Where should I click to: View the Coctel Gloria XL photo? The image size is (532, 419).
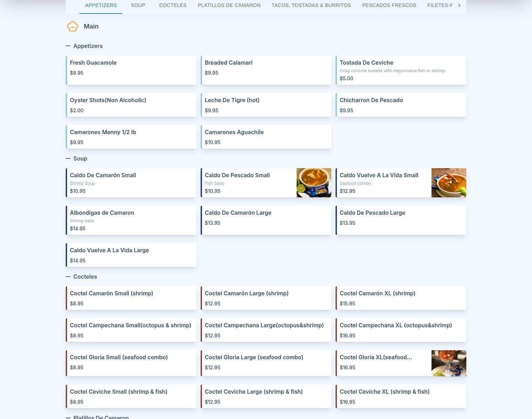pos(449,363)
